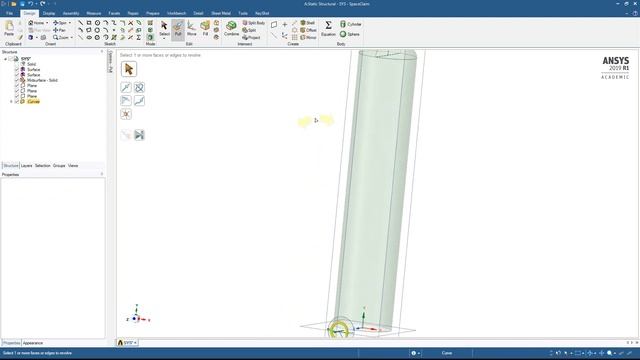Open the Spin dropdown arrow
The height and width of the screenshot is (360, 640).
coord(69,23)
